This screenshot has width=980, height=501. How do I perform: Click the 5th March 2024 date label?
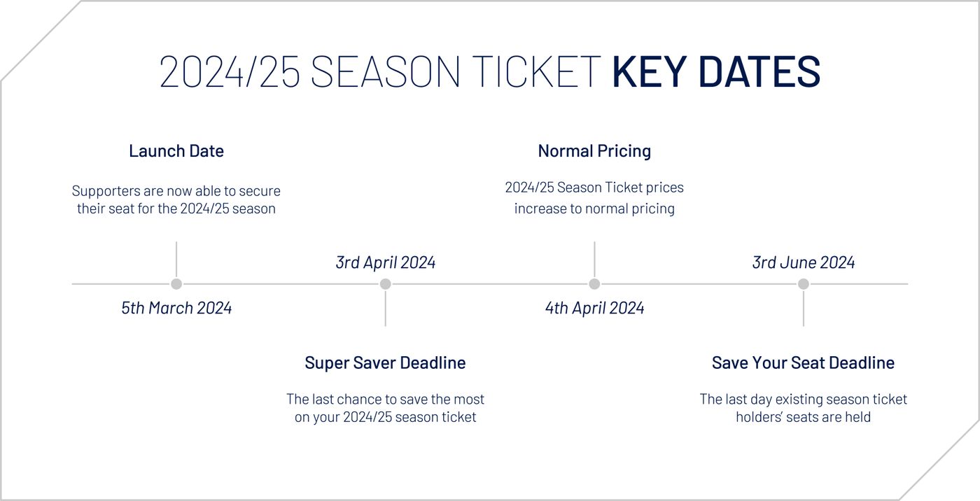(176, 308)
